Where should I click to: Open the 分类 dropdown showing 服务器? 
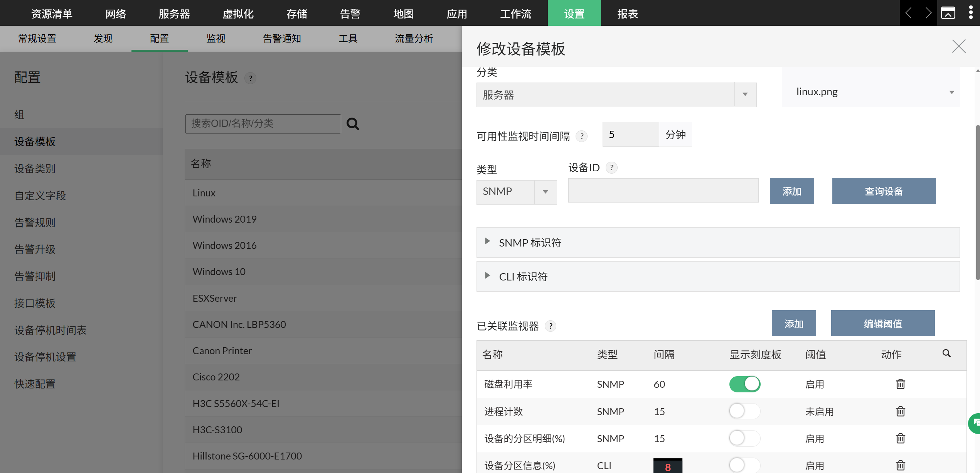tap(616, 95)
